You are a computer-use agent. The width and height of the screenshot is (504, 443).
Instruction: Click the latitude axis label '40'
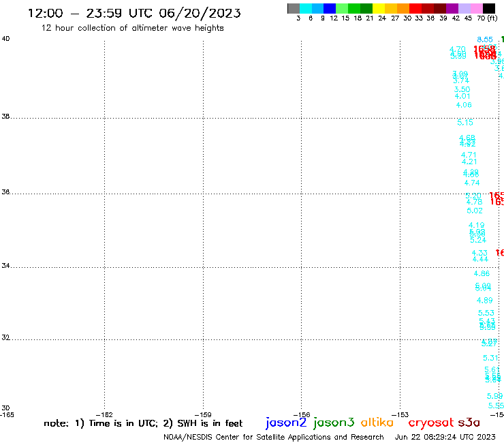tap(5, 39)
